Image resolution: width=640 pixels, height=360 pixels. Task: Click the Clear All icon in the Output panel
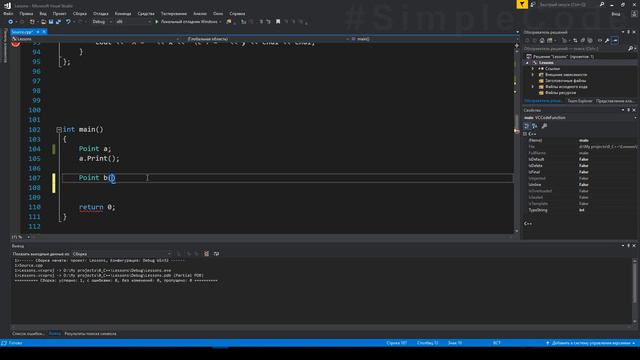click(207, 254)
